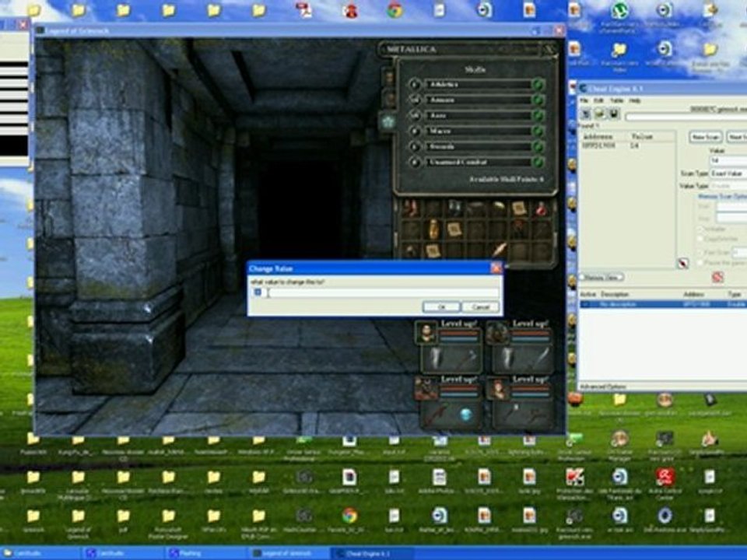Open the Table menu in Cheat Engine
Image resolution: width=747 pixels, height=560 pixels.
[616, 100]
